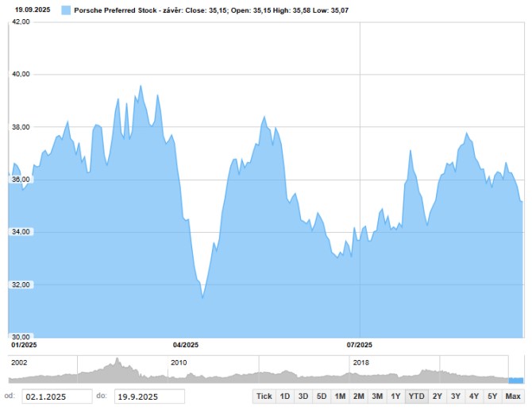Switch chart to 1D range
Image resolution: width=532 pixels, height=418 pixels.
284,397
